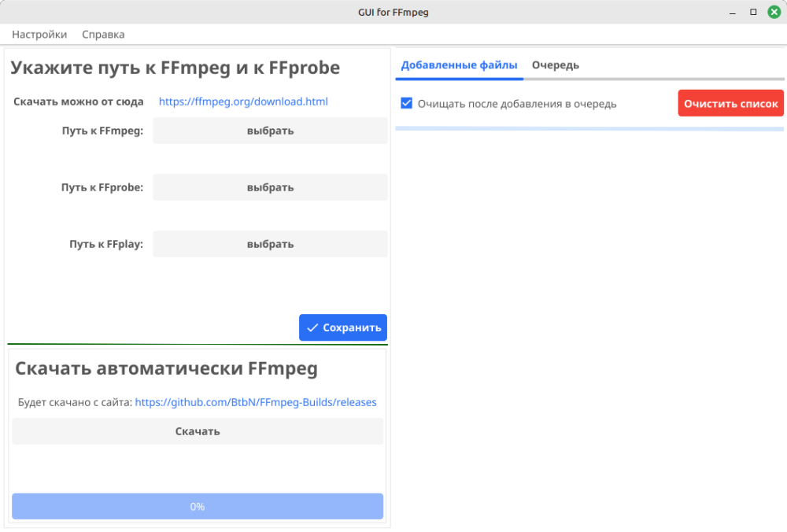The width and height of the screenshot is (787, 532).
Task: Choose path via выбрать next to FFplay
Action: (x=270, y=244)
